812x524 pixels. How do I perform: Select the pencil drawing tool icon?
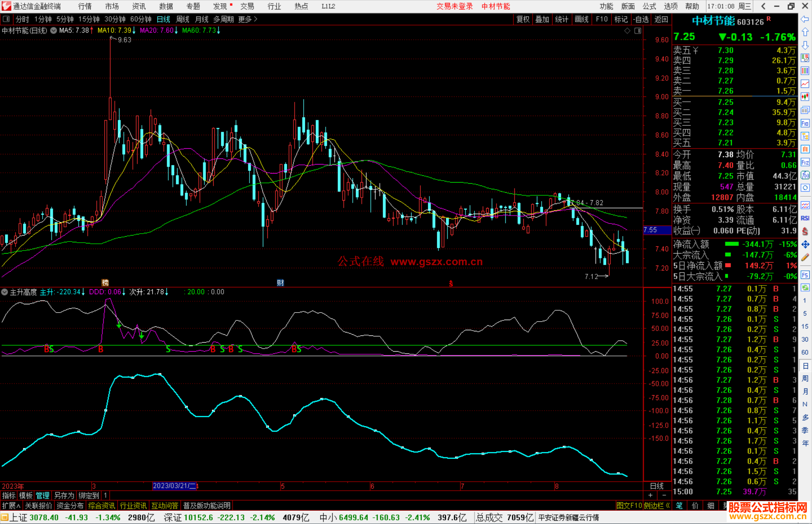coord(805,257)
